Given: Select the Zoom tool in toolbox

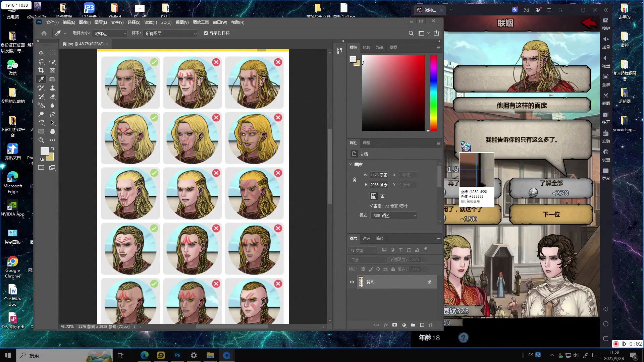Looking at the screenshot, I should click(x=41, y=140).
